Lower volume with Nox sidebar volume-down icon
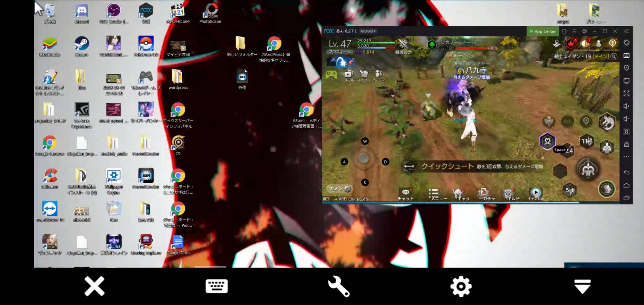This screenshot has height=305, width=644. tap(626, 119)
